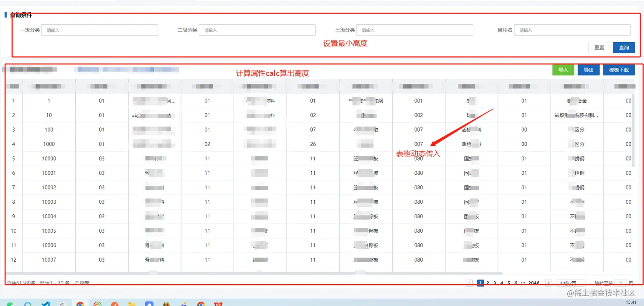Viewport: 644px width, 306px height.
Task: Click the red WPS icon in taskbar
Action: (219, 304)
